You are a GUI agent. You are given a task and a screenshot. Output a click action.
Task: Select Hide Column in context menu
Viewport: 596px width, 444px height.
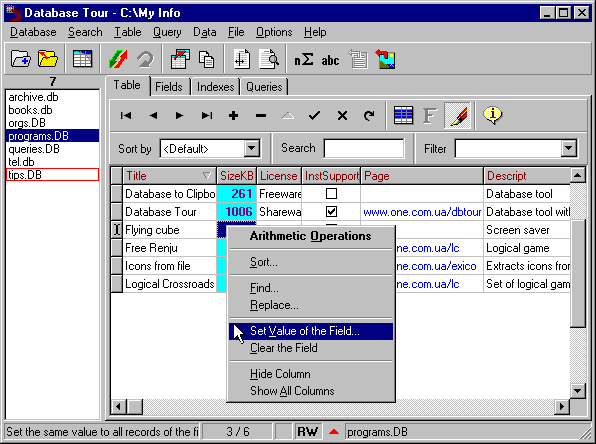coord(311,374)
